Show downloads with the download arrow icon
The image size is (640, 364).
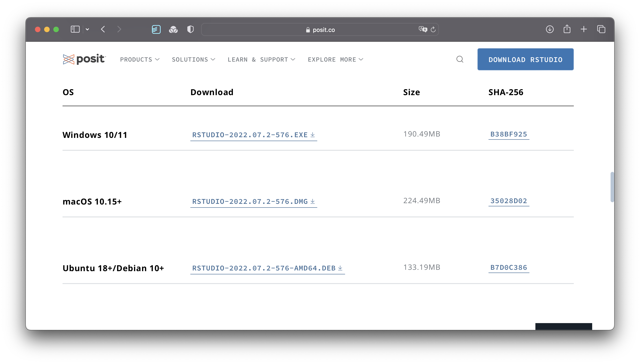click(x=549, y=29)
